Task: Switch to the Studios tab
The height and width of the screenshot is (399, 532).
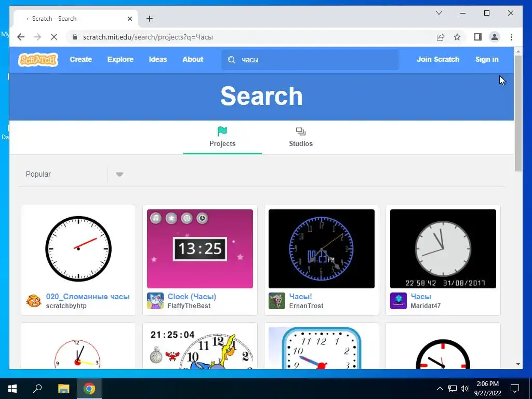Action: click(301, 137)
